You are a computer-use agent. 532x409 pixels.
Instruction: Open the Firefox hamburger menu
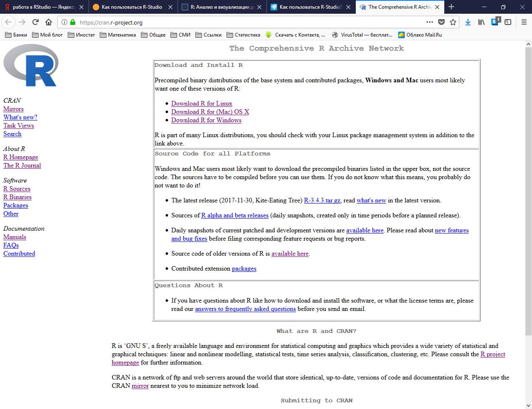tap(524, 22)
